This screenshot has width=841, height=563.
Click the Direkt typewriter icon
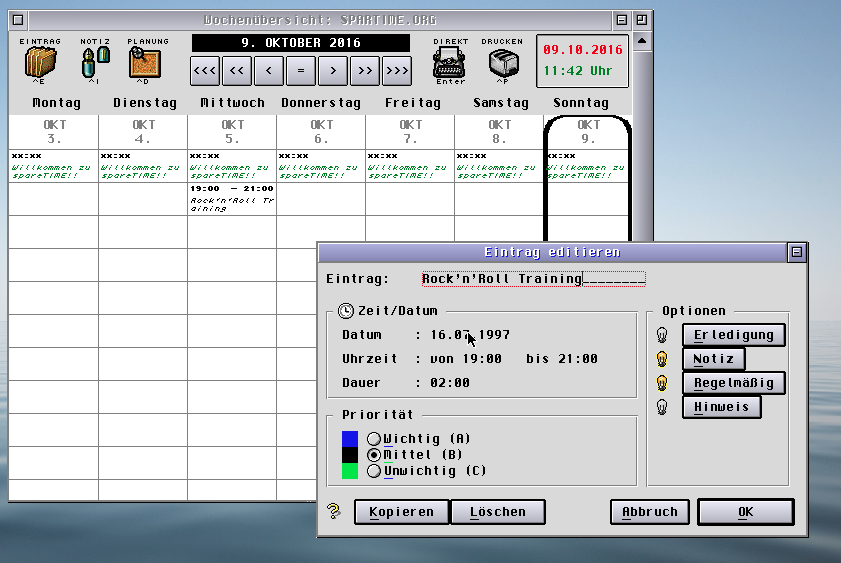[x=450, y=63]
